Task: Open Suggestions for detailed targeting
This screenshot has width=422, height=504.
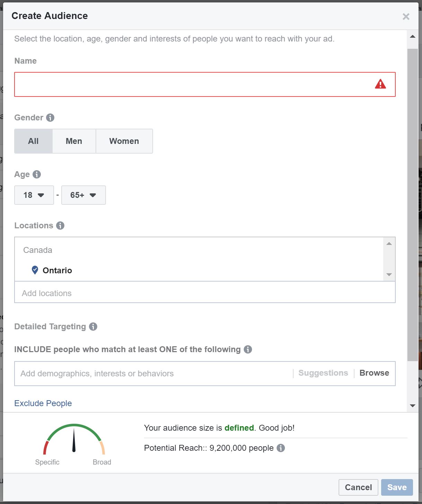Action: (x=323, y=373)
